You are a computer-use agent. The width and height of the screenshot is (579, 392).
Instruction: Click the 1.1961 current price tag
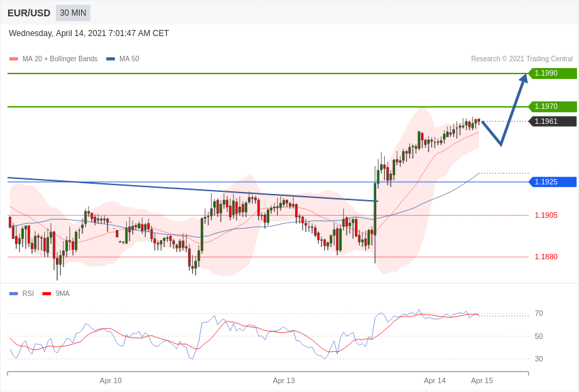(553, 121)
